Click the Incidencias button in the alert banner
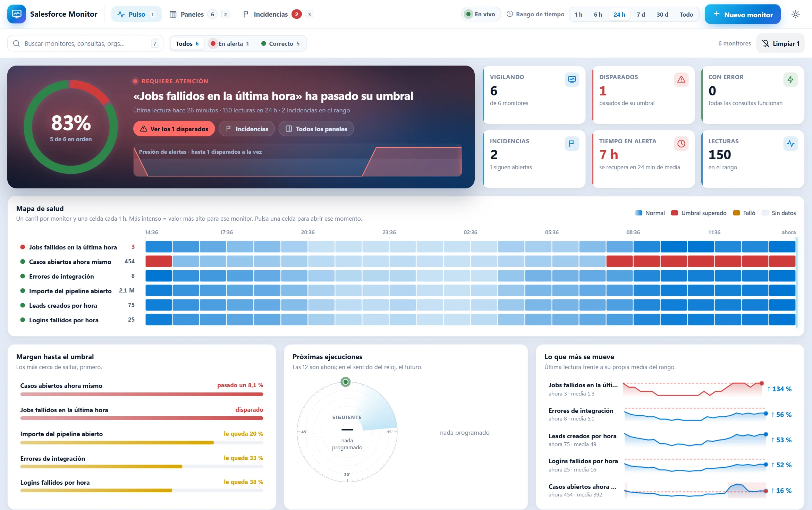812x510 pixels. [x=247, y=129]
